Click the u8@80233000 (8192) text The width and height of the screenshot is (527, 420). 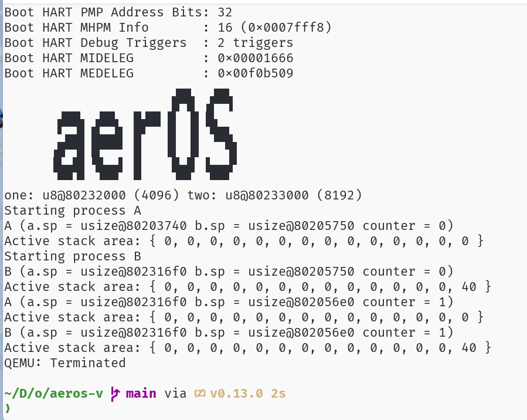294,195
